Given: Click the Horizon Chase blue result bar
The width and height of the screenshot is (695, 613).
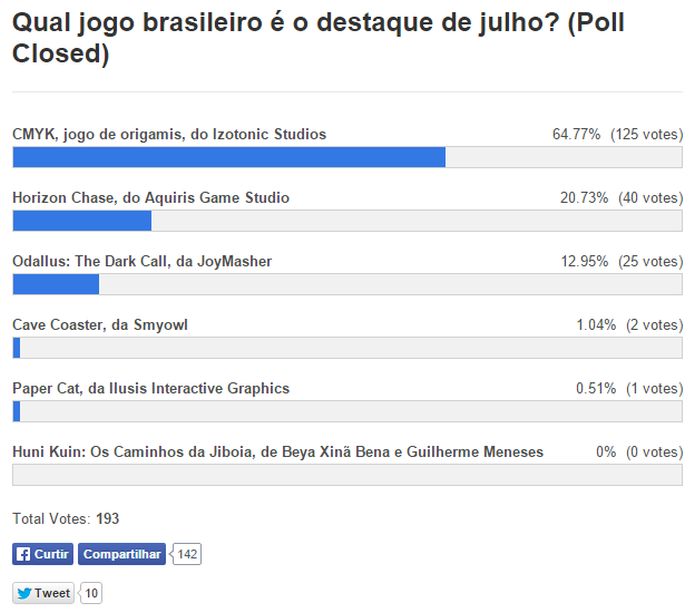Looking at the screenshot, I should click(81, 221).
